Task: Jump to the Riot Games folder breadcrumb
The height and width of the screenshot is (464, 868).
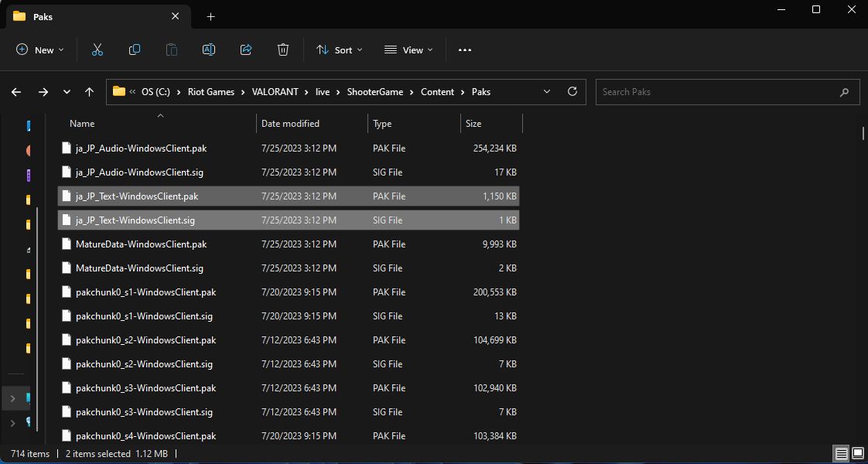Action: pos(211,92)
